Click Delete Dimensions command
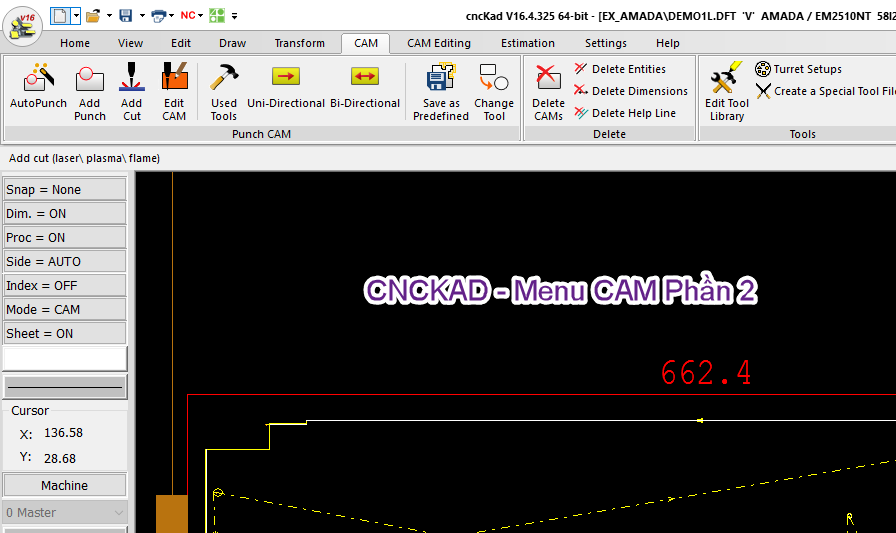 (x=631, y=91)
